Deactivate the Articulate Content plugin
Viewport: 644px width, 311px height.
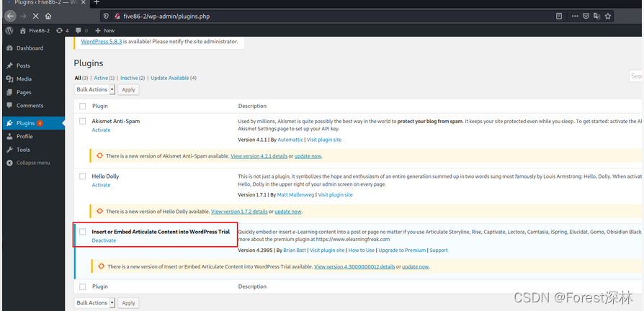click(x=104, y=240)
